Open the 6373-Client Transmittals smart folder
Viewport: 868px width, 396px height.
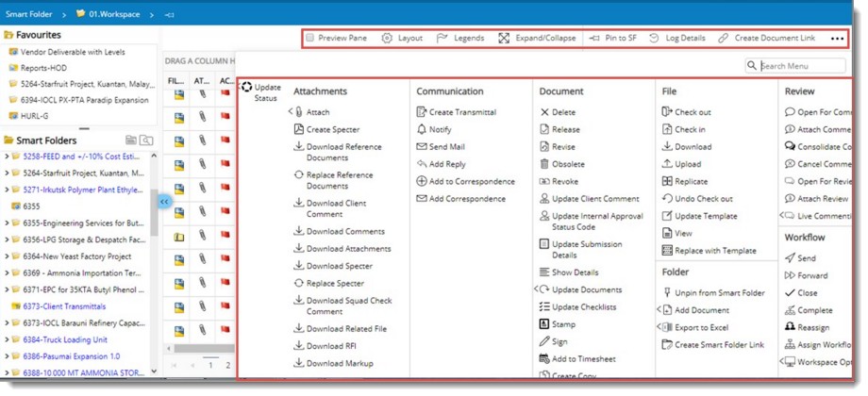coord(64,306)
